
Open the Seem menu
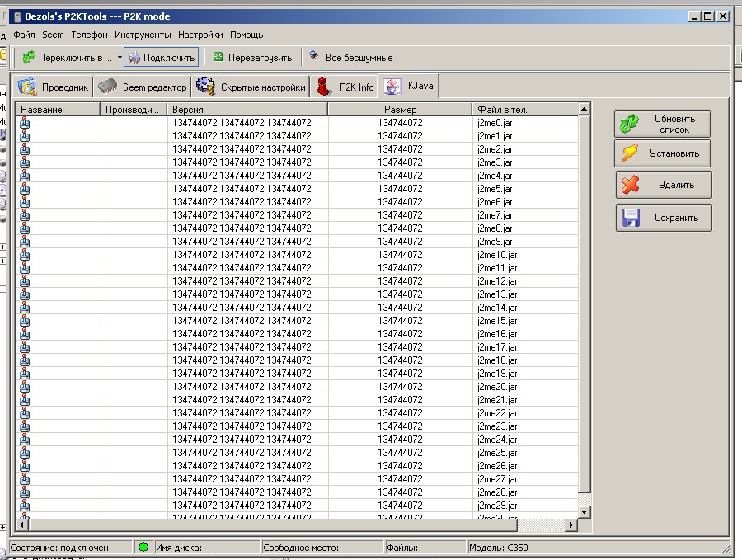click(53, 35)
